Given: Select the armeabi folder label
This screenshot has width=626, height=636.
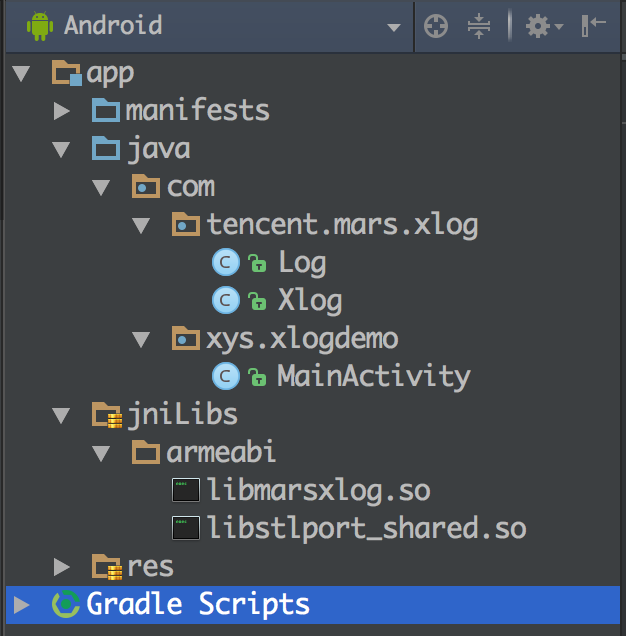Looking at the screenshot, I should click(x=221, y=452).
